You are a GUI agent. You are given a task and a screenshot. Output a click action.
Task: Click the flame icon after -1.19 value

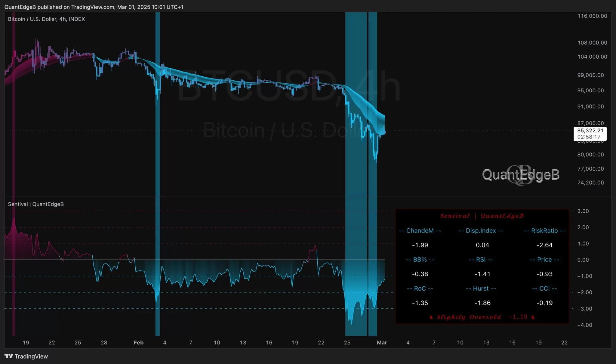click(533, 317)
